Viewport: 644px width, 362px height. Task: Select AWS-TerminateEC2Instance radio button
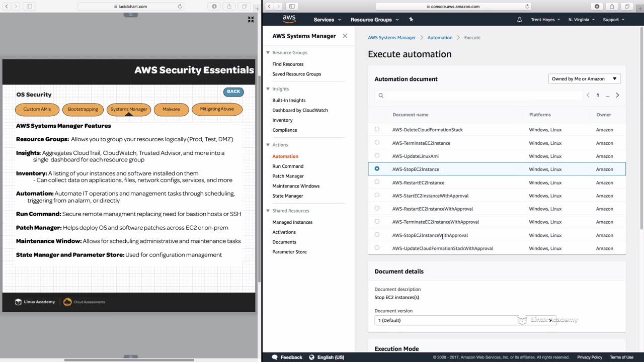click(377, 142)
